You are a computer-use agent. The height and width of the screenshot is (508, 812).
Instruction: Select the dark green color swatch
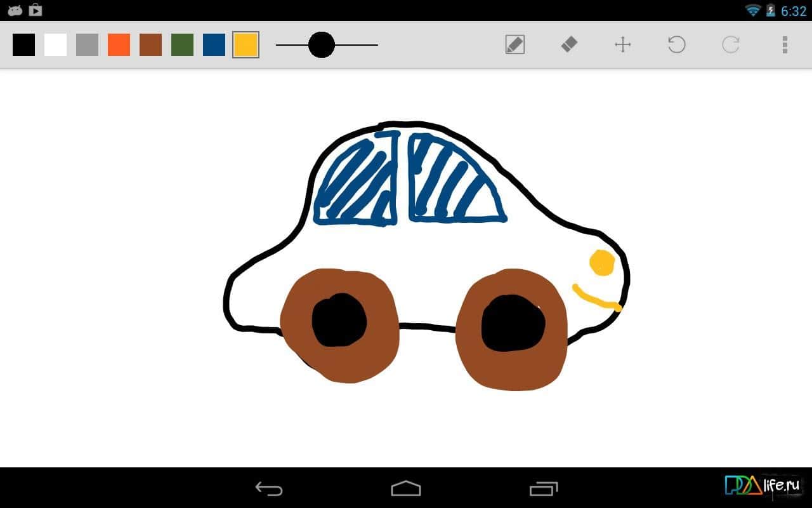click(x=183, y=45)
